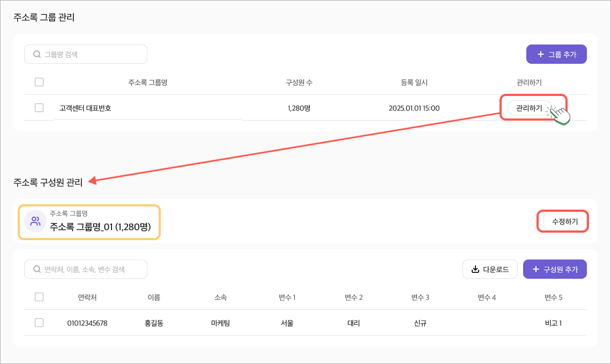The height and width of the screenshot is (364, 611).
Task: Add a member with 구성원 추가 button
Action: tap(555, 269)
